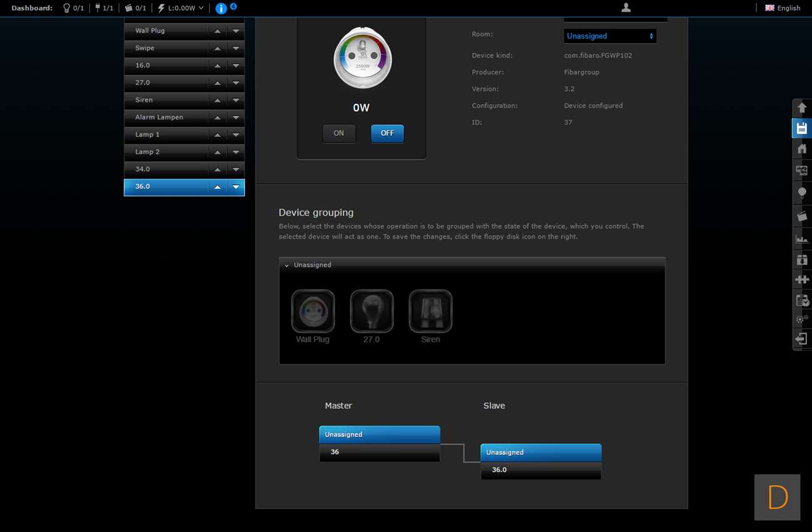Image resolution: width=812 pixels, height=532 pixels.
Task: Click the blue info notification icon
Action: click(220, 8)
